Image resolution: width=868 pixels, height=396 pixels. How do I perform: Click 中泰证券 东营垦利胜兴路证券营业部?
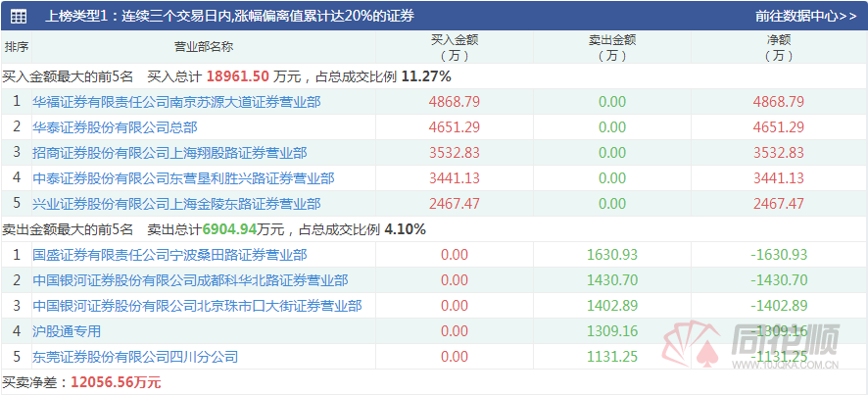(x=183, y=177)
